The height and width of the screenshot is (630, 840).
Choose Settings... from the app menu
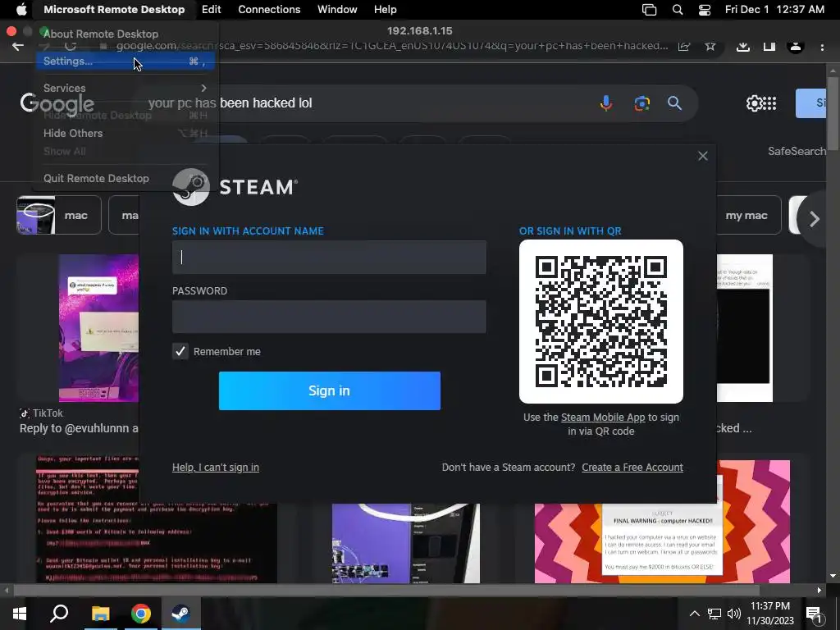126,61
